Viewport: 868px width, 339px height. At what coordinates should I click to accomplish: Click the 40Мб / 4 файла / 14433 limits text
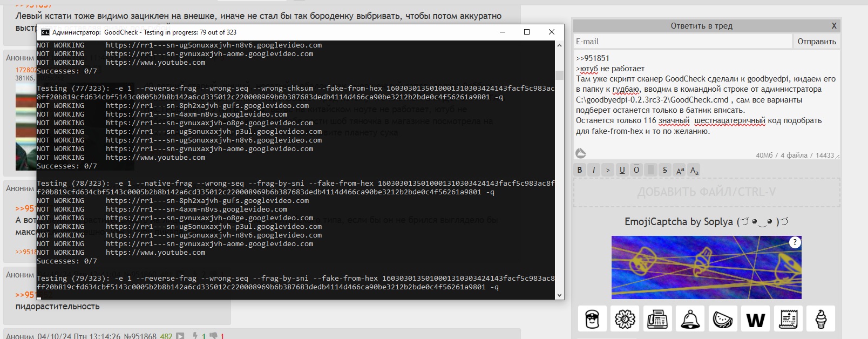point(795,155)
